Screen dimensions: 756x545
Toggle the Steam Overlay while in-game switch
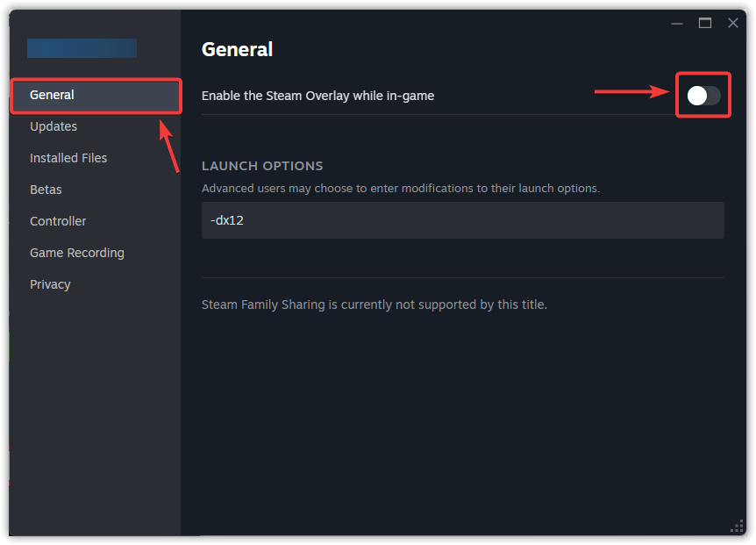coord(703,96)
